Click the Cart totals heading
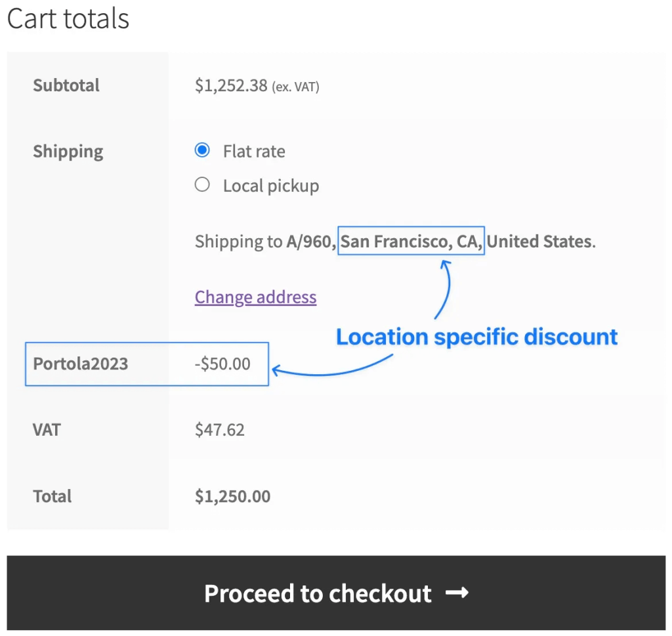The width and height of the screenshot is (672, 636). [x=68, y=18]
